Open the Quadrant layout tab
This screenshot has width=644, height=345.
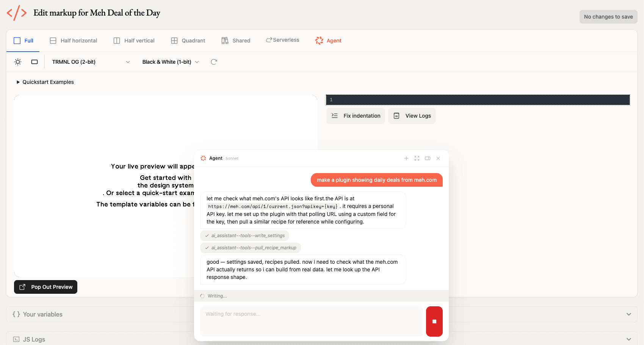[x=188, y=41]
